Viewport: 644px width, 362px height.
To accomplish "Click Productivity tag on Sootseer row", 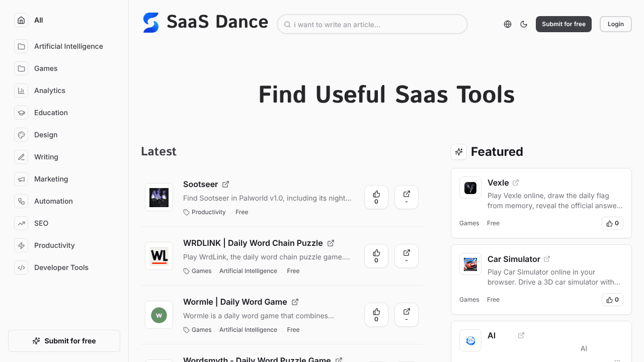I will click(209, 212).
